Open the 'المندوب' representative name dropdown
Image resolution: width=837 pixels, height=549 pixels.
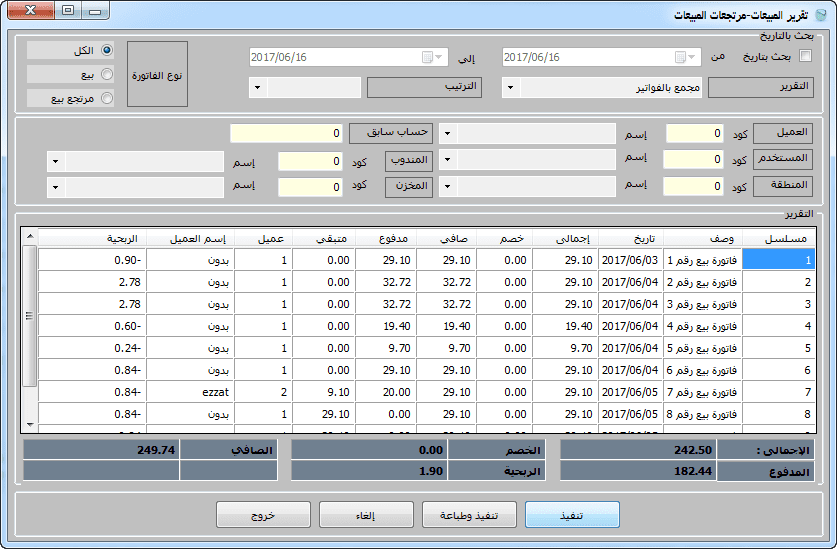[54, 161]
